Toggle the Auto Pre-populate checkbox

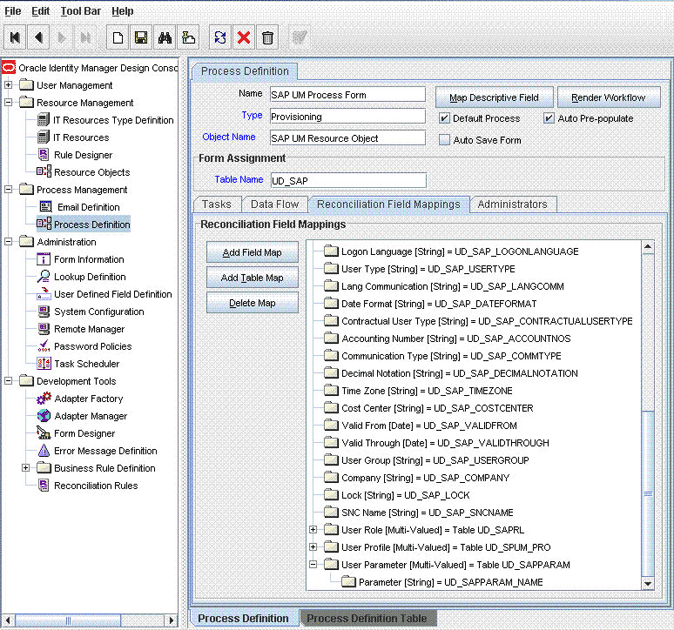548,118
